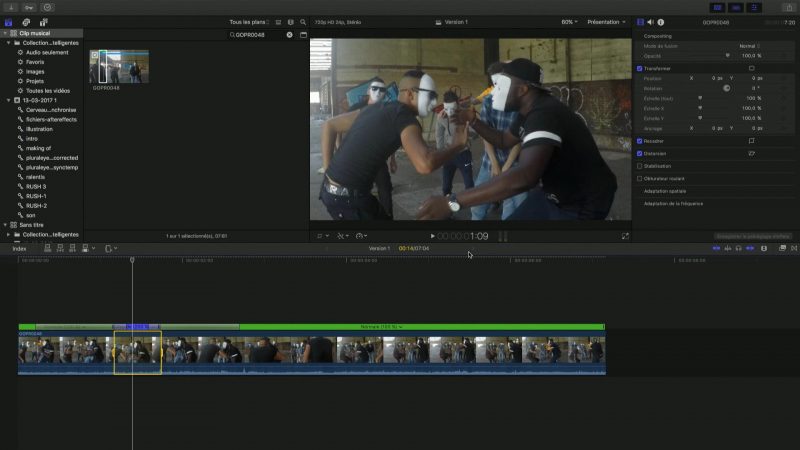Click the effects preset save button
Image resolution: width=800 pixels, height=450 pixels.
click(753, 236)
